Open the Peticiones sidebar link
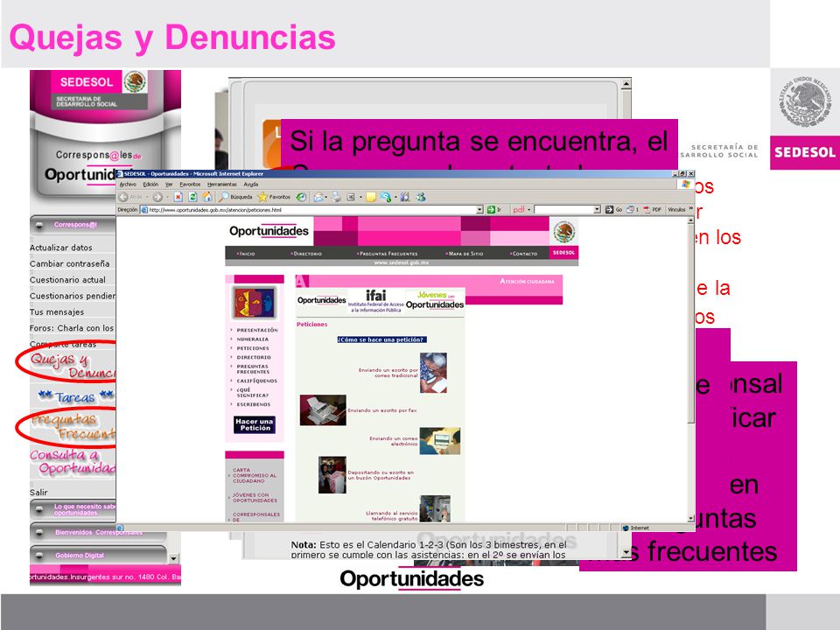 coord(253,348)
